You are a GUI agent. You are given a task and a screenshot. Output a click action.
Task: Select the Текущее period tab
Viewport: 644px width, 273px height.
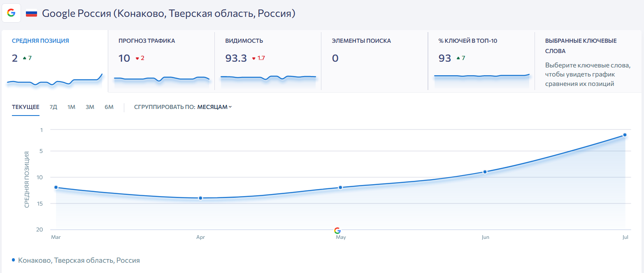click(x=26, y=107)
